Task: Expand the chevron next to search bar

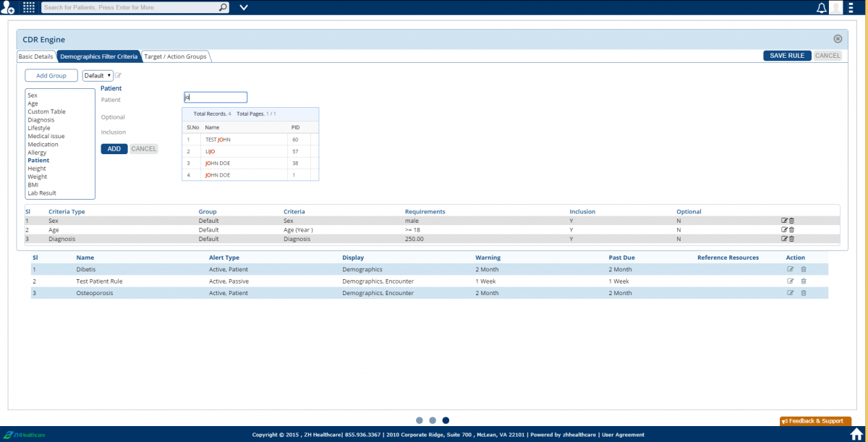Action: click(243, 8)
